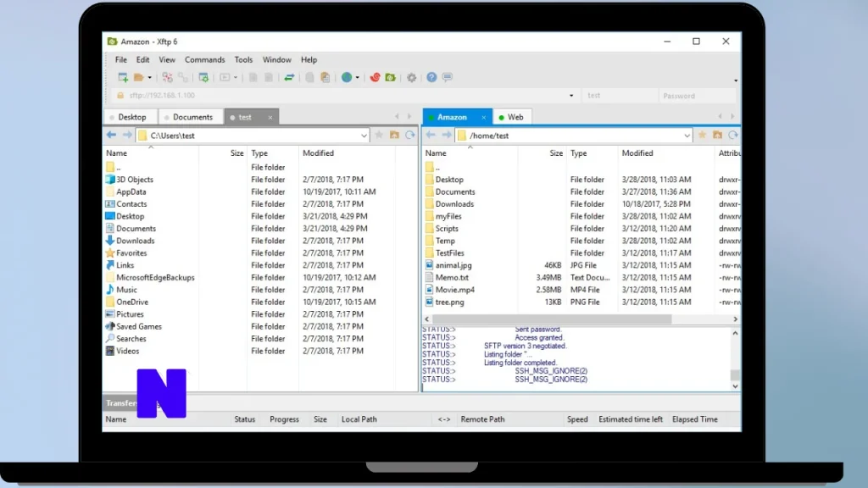The width and height of the screenshot is (868, 488).
Task: Click the remote pane parent folder icon
Action: click(717, 135)
